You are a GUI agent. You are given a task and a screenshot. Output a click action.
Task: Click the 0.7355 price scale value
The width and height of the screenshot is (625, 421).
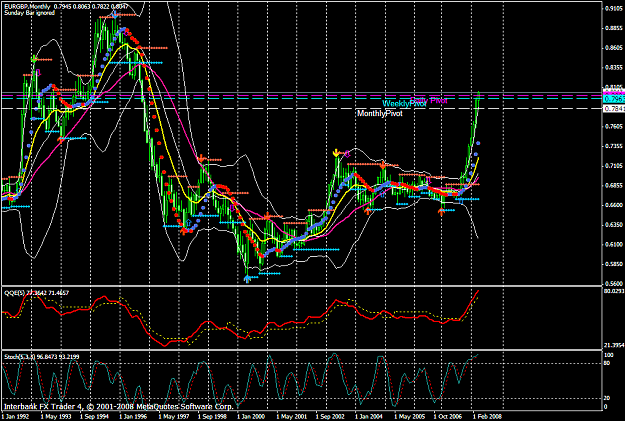pos(614,146)
